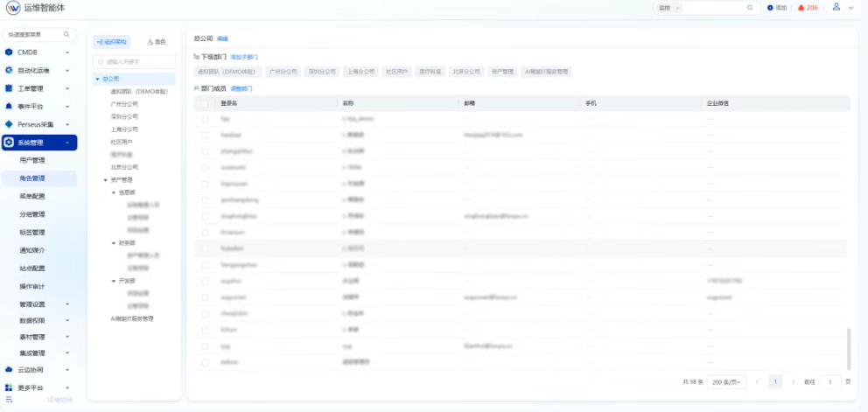This screenshot has height=412, width=868.
Task: Click the magnifier icon in top search bar
Action: [x=751, y=8]
